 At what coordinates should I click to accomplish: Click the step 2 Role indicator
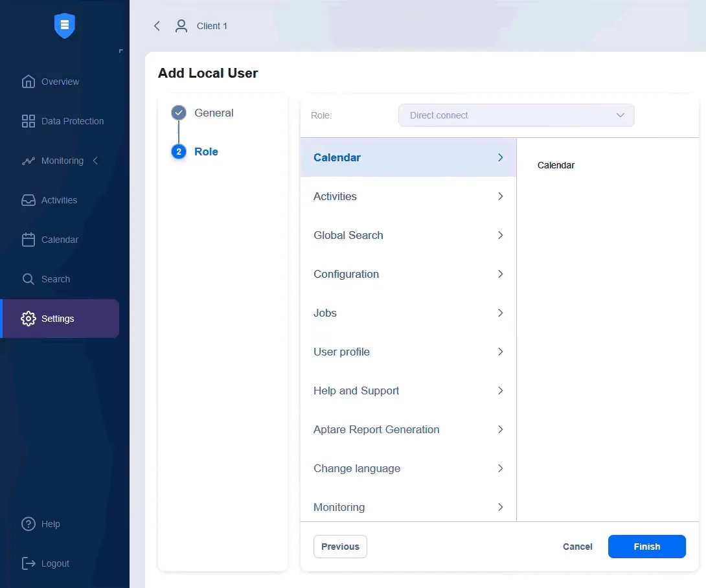(x=179, y=152)
